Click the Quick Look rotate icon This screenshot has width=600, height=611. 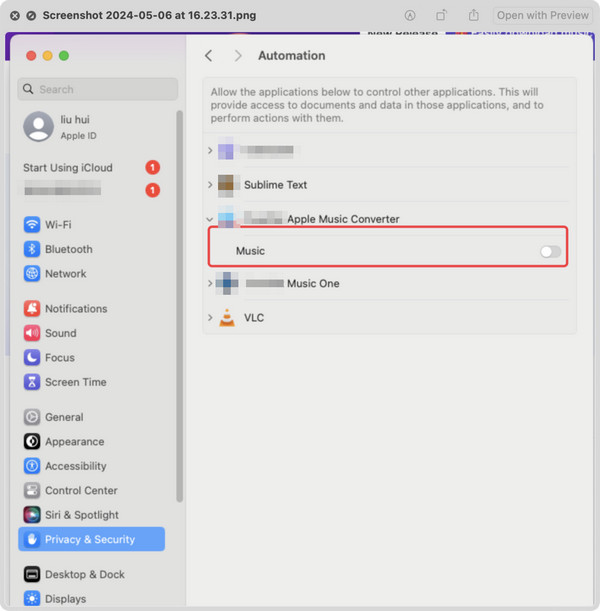tap(441, 16)
